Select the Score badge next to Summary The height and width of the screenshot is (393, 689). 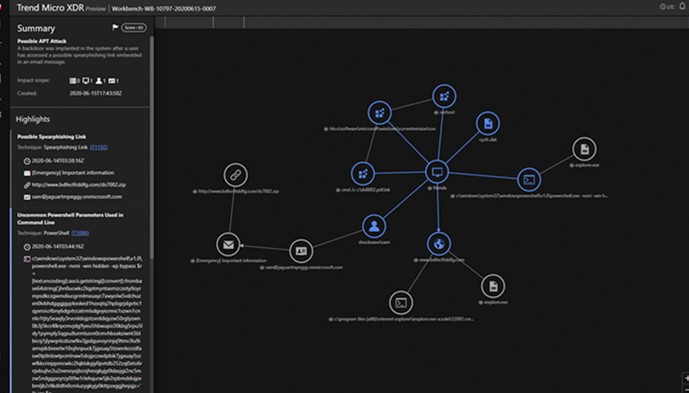[x=134, y=28]
